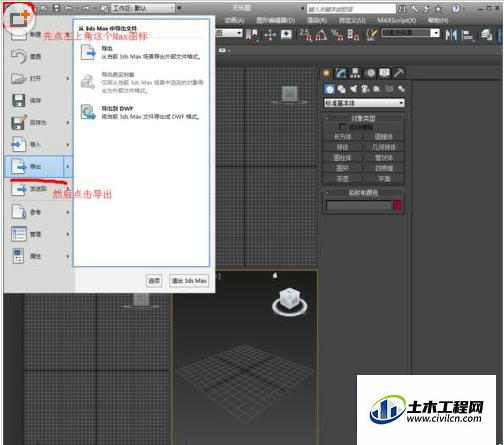This screenshot has height=445, width=504.
Task: Click the Use Pivot Point Center icon
Action: pos(252,35)
